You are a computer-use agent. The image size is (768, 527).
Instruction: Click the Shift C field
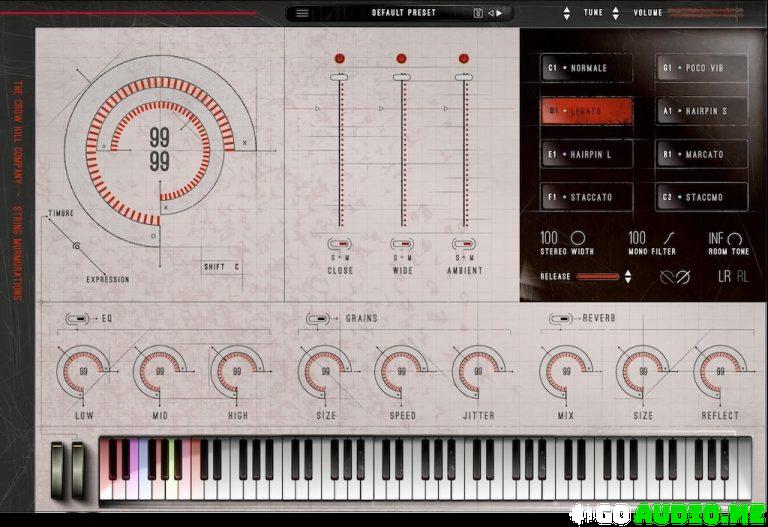[x=222, y=267]
